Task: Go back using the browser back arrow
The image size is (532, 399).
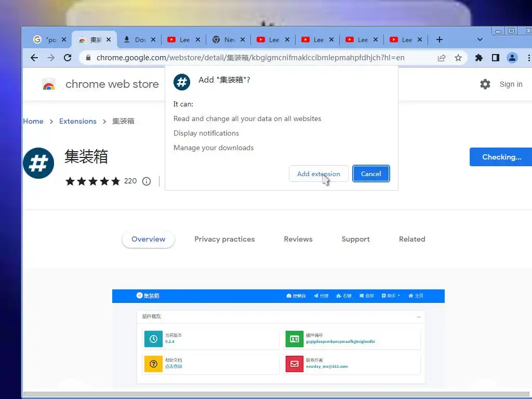Action: click(34, 58)
